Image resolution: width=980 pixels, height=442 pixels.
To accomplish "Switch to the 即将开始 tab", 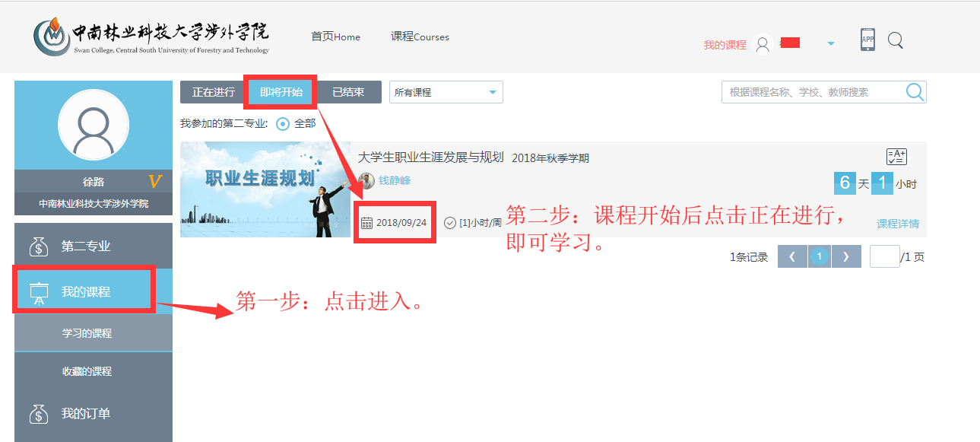I will click(x=280, y=91).
